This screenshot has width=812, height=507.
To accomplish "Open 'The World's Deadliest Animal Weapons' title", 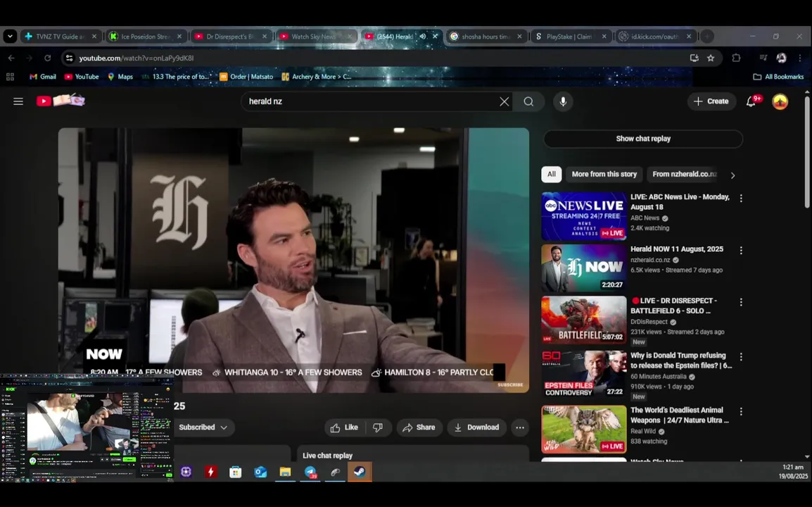I will [680, 415].
